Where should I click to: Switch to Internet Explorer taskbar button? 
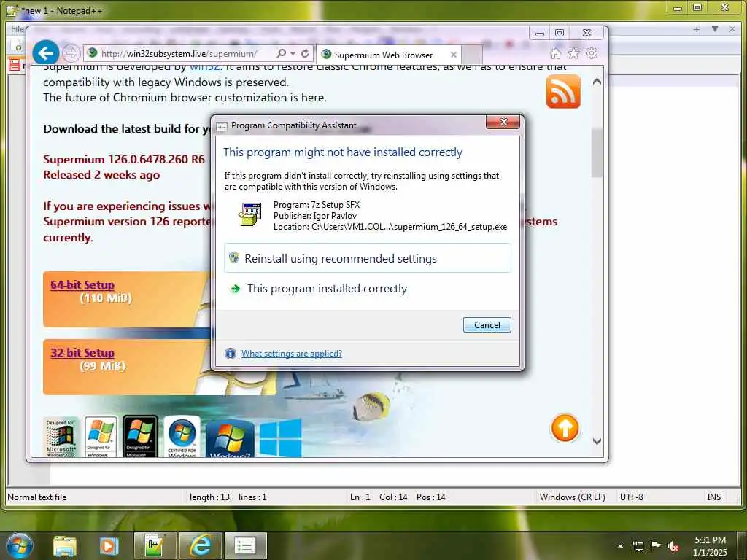point(201,545)
